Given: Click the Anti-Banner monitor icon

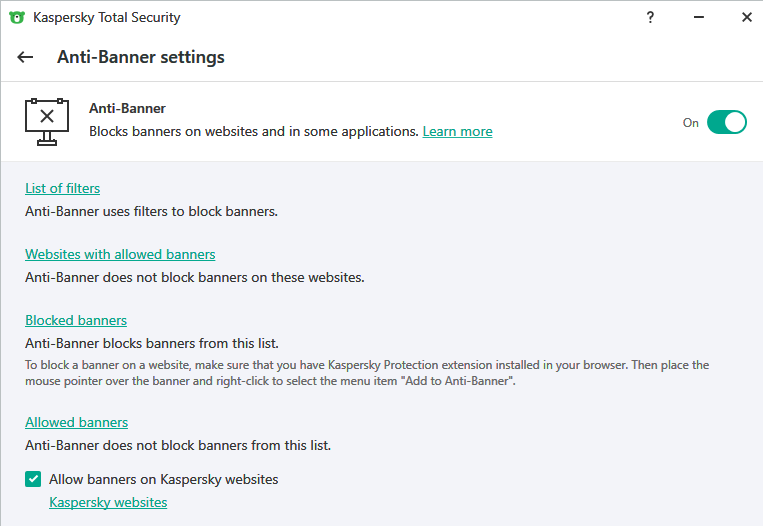Looking at the screenshot, I should click(x=46, y=122).
